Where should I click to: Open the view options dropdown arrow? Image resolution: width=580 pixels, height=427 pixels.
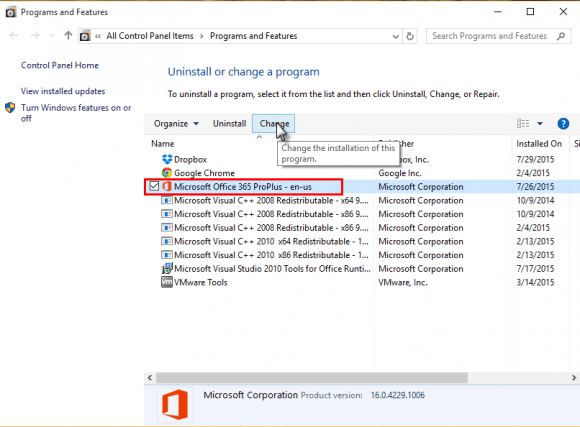pyautogui.click(x=540, y=124)
